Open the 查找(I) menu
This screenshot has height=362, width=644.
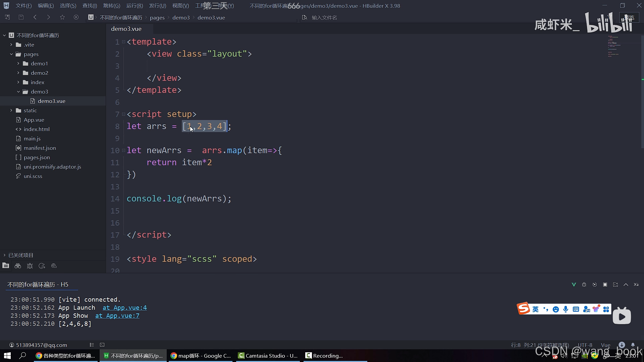point(90,6)
